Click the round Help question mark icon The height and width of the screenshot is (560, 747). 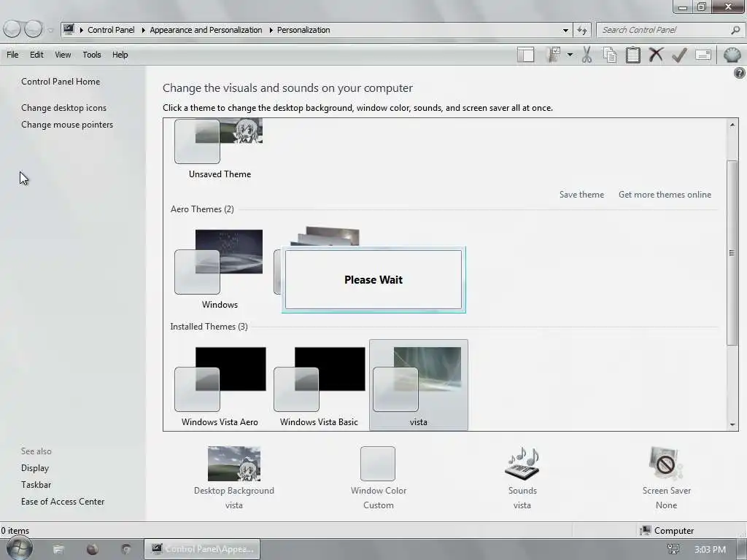tap(740, 73)
